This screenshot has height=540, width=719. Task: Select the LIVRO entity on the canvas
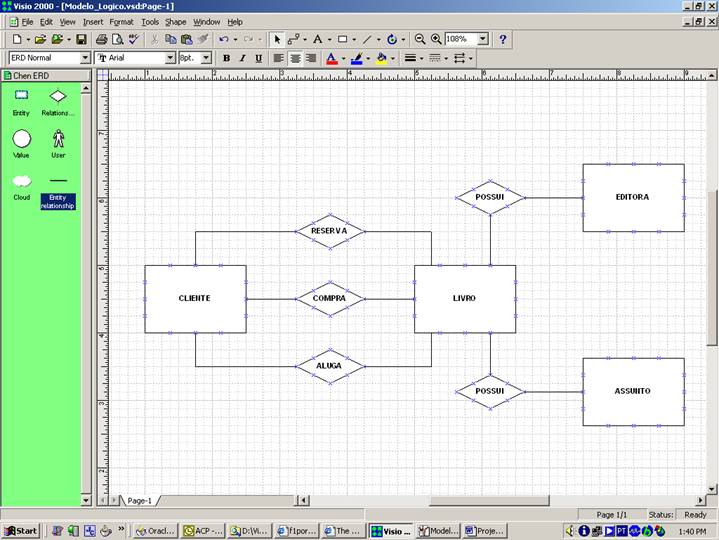pyautogui.click(x=464, y=298)
